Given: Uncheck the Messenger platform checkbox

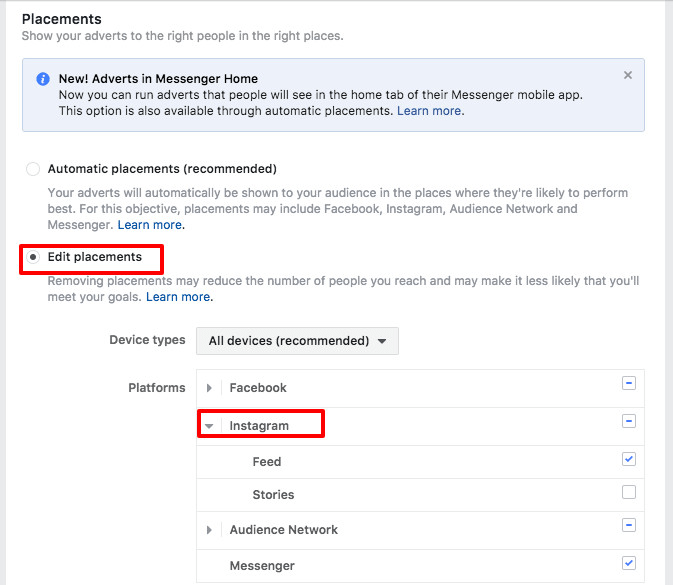Looking at the screenshot, I should click(x=628, y=563).
